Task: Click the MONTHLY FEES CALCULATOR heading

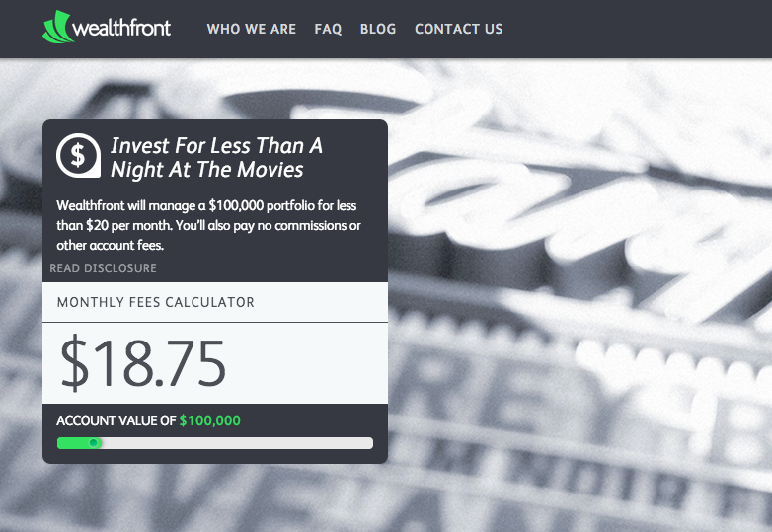Action: click(x=156, y=302)
